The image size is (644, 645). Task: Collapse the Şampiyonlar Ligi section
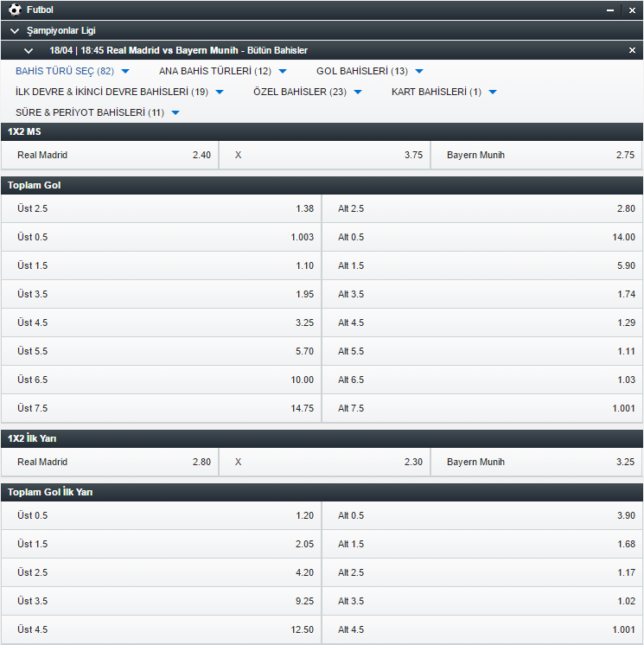[15, 30]
